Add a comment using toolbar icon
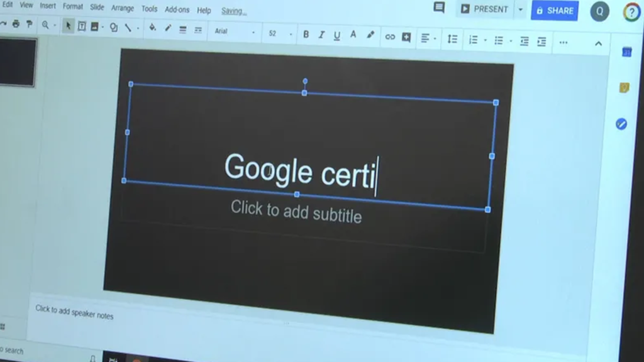 (406, 37)
